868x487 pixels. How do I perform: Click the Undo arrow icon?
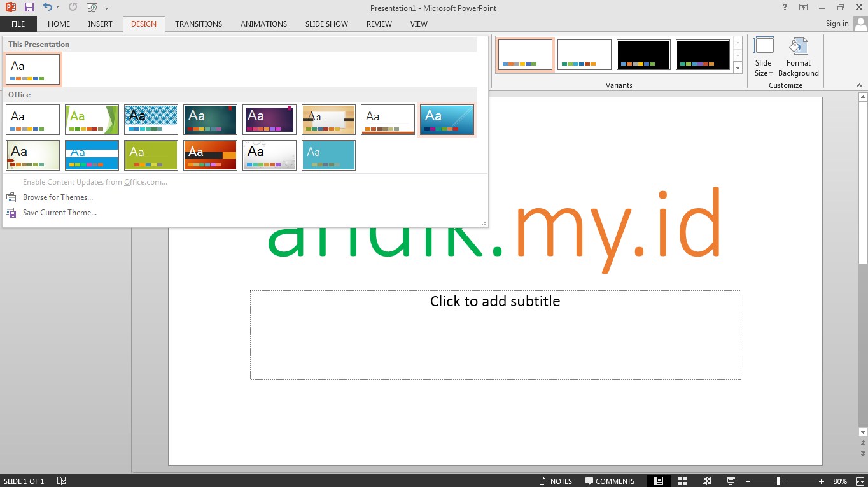[48, 7]
